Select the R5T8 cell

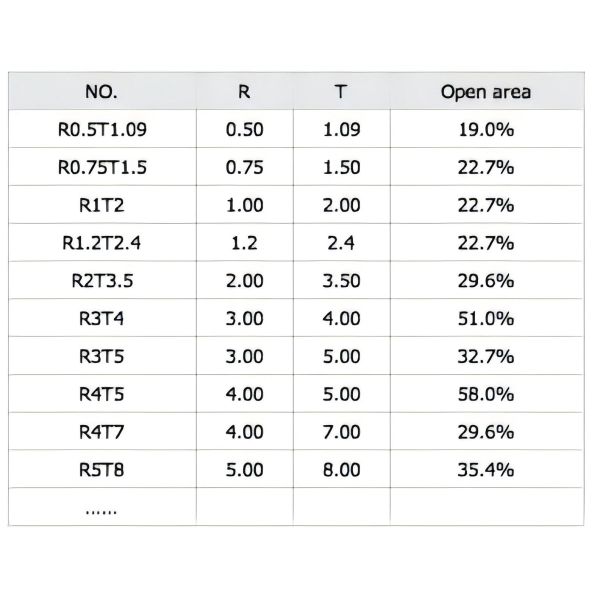[102, 469]
